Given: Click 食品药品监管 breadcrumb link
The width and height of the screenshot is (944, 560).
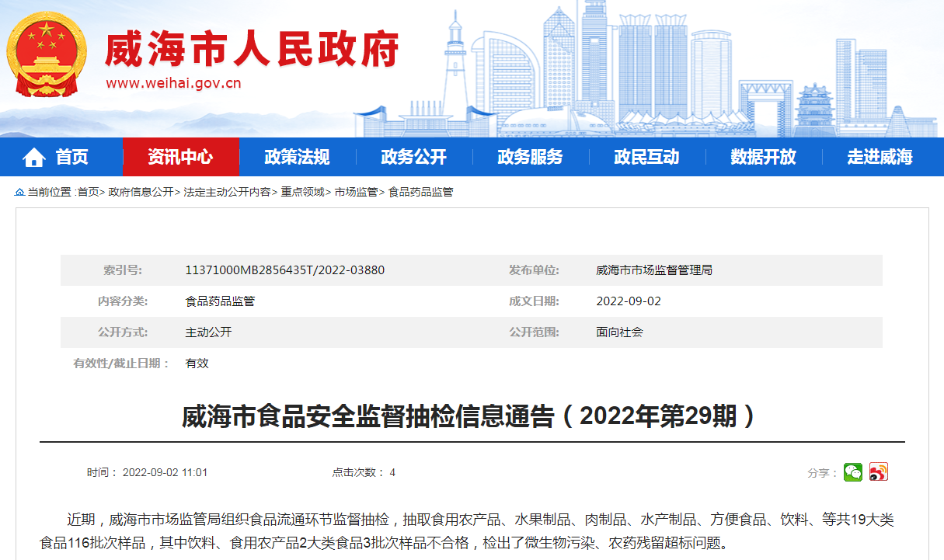Looking at the screenshot, I should tap(420, 192).
